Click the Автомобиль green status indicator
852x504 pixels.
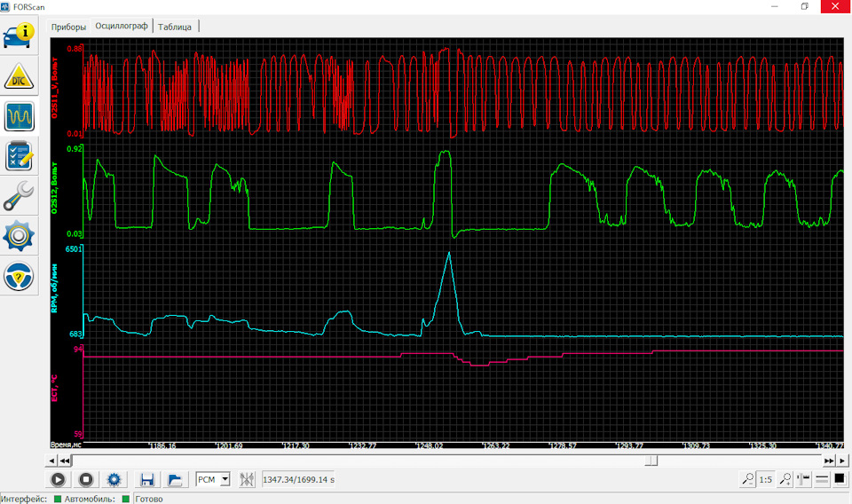[125, 499]
